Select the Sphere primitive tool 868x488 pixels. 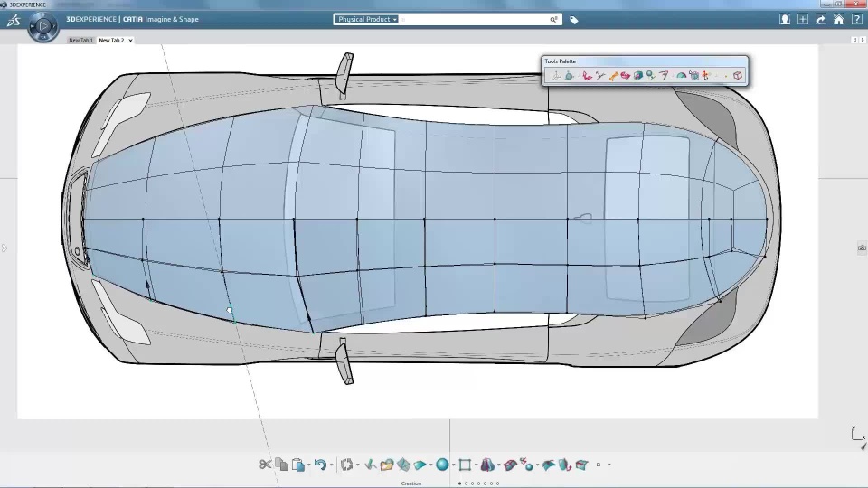442,465
